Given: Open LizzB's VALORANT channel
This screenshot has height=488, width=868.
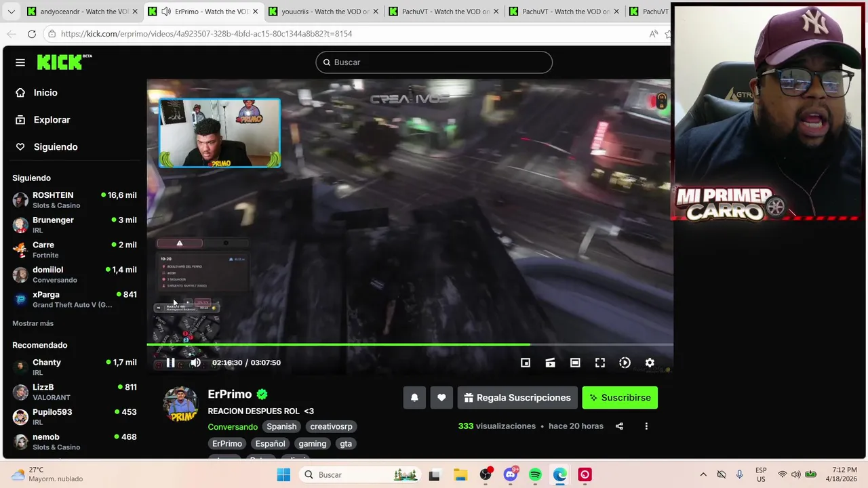Looking at the screenshot, I should (75, 392).
